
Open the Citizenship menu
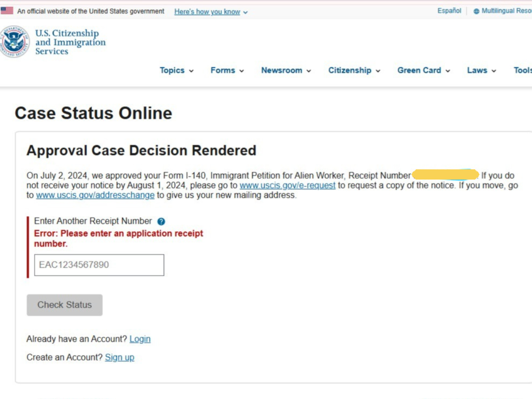click(354, 70)
